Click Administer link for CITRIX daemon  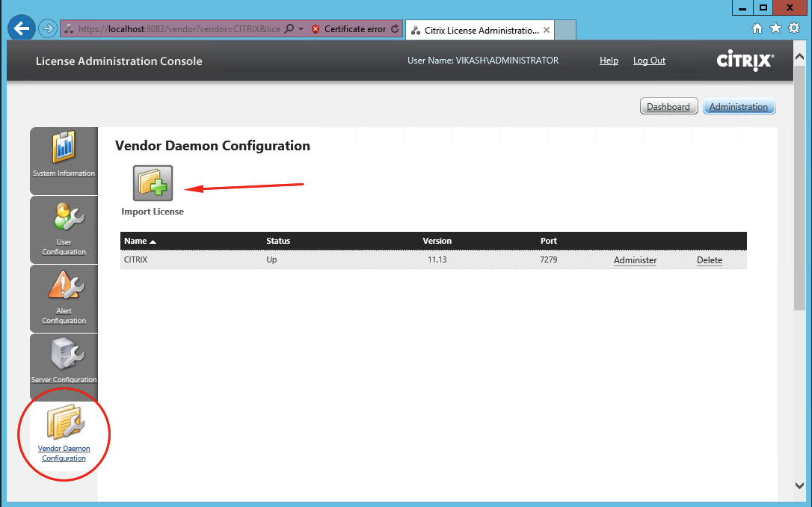pos(636,260)
